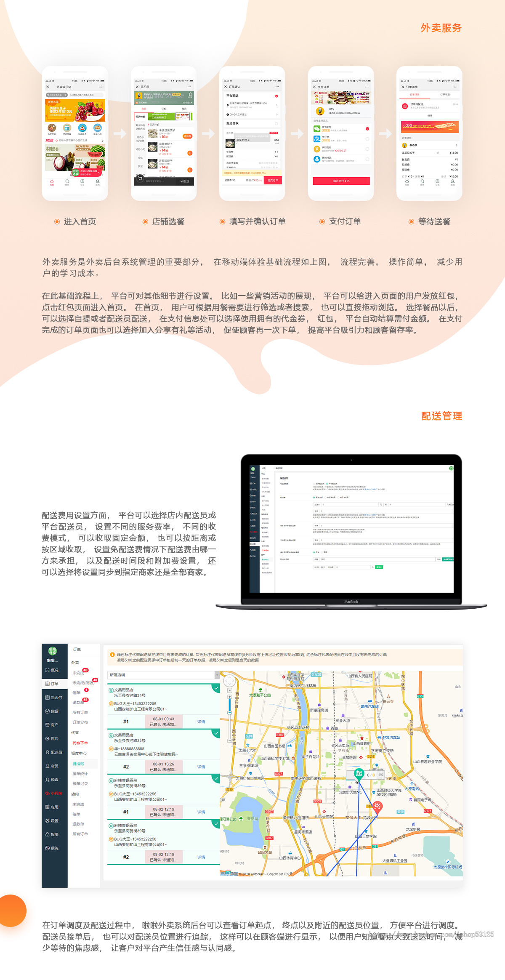The height and width of the screenshot is (980, 505).
Task: Tap the shopping cart icon on shop screen
Action: click(x=140, y=178)
